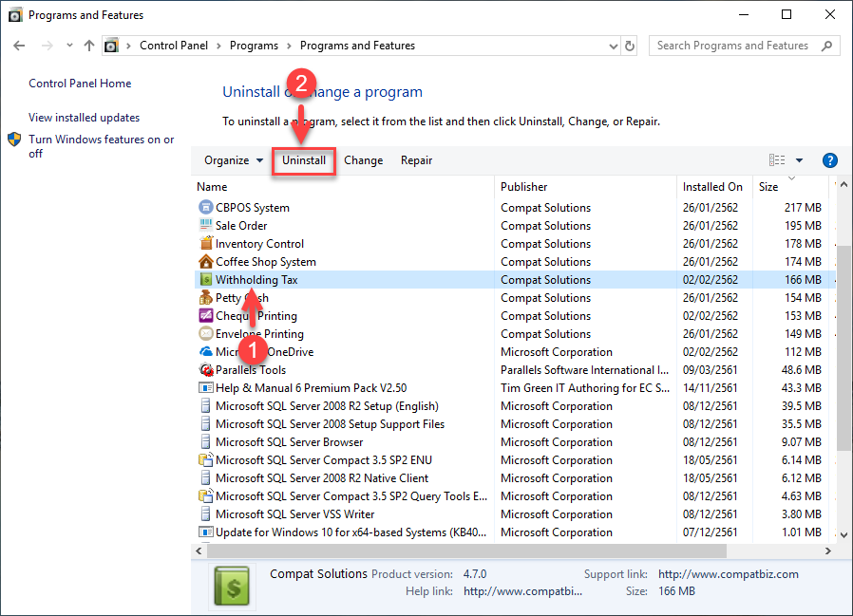Open Turn Windows features on or off

click(102, 146)
